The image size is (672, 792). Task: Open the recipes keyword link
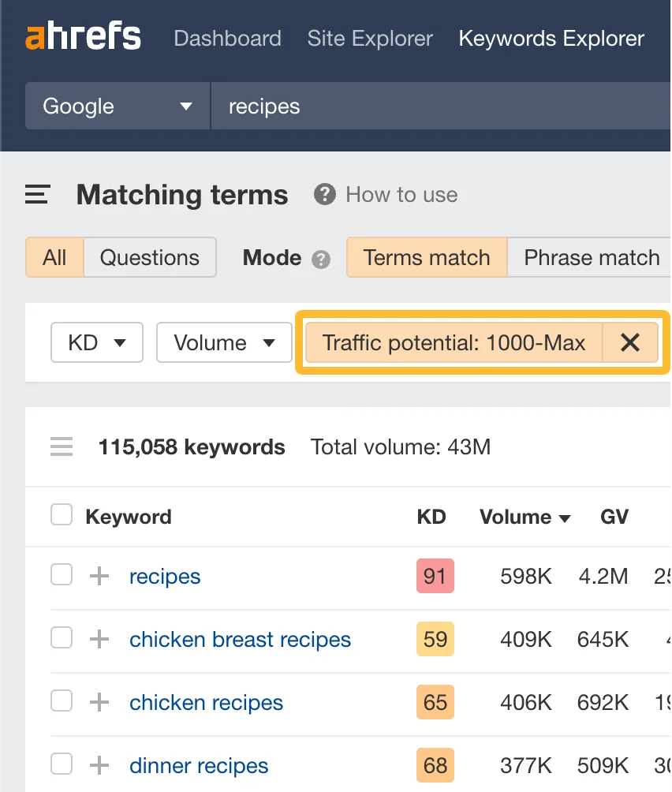pos(165,577)
